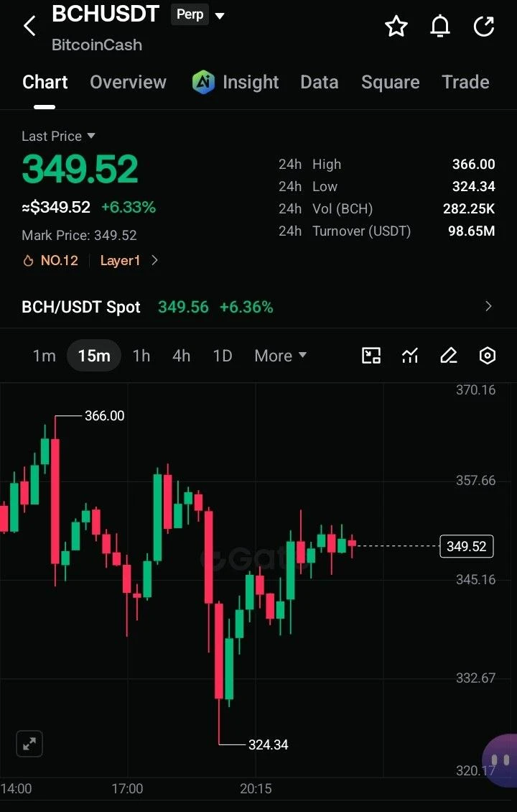Tap the 332.67 price axis label
Image resolution: width=517 pixels, height=812 pixels.
pos(475,678)
